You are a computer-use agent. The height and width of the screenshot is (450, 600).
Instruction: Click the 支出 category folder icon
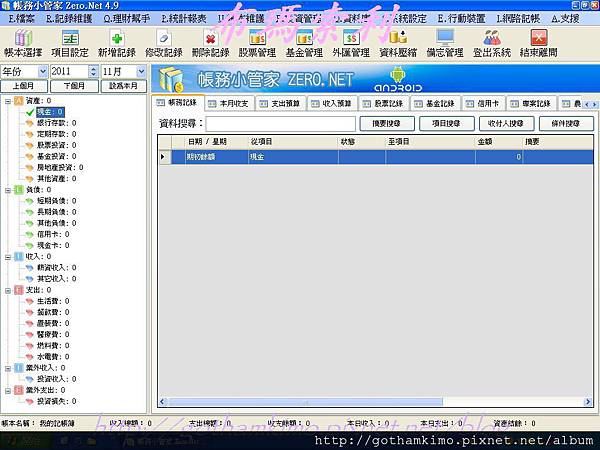coord(18,290)
